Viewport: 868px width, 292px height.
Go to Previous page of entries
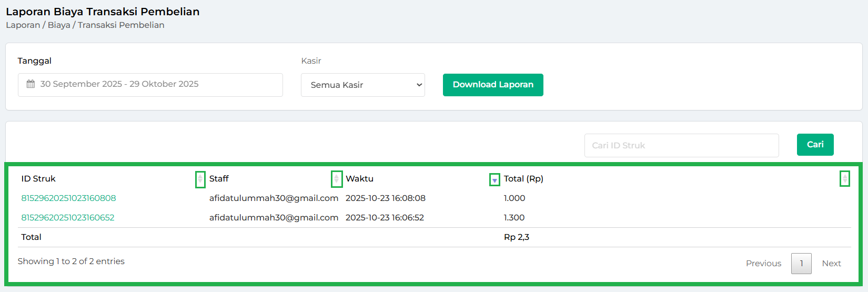click(763, 264)
